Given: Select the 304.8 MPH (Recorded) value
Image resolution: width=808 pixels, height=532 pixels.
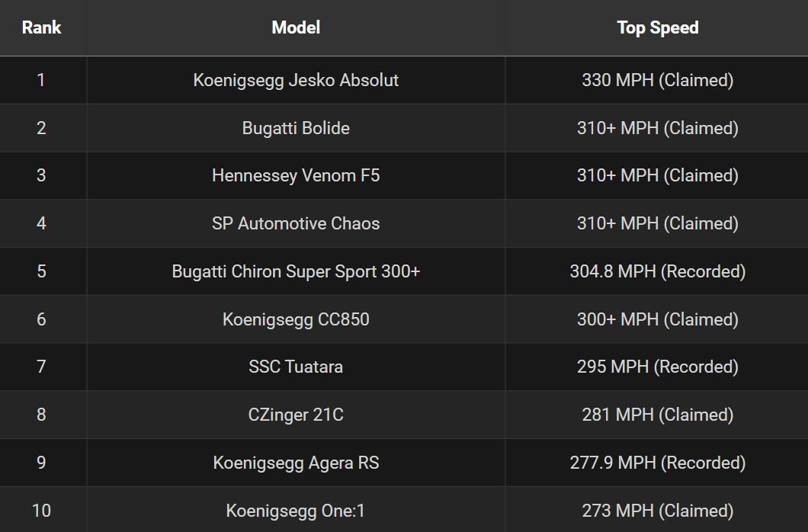Looking at the screenshot, I should click(x=657, y=271).
